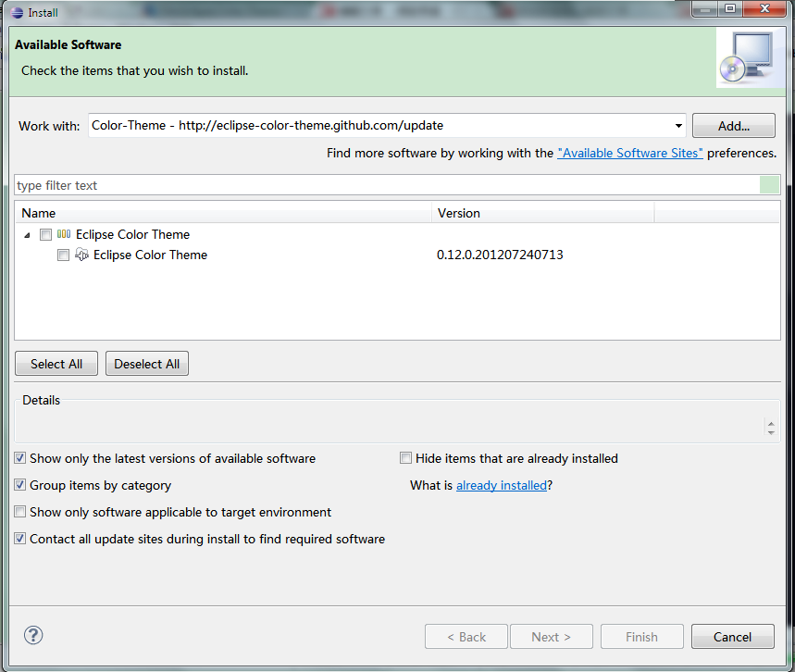
Task: Click the help question mark icon
Action: 33,635
